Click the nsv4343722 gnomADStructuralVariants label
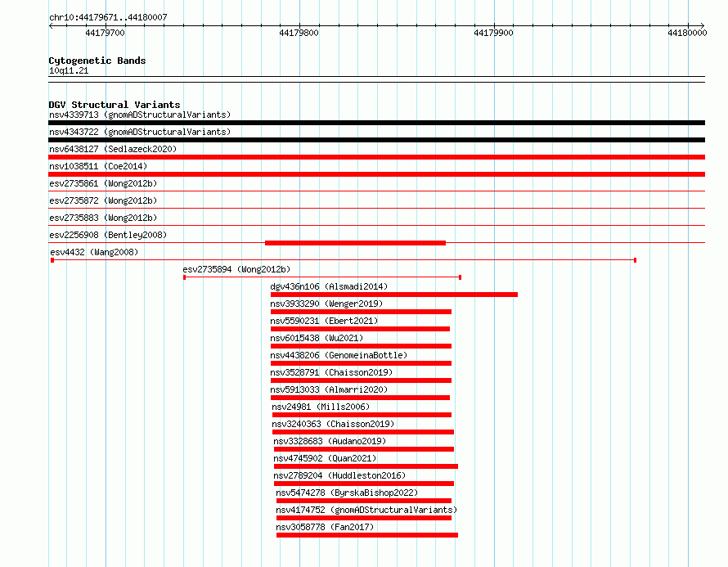728x567 pixels. click(140, 132)
